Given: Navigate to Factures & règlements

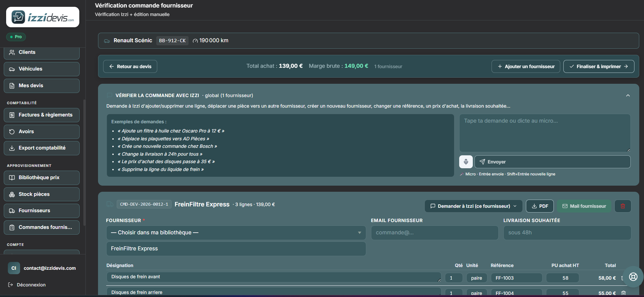Looking at the screenshot, I should tap(42, 115).
